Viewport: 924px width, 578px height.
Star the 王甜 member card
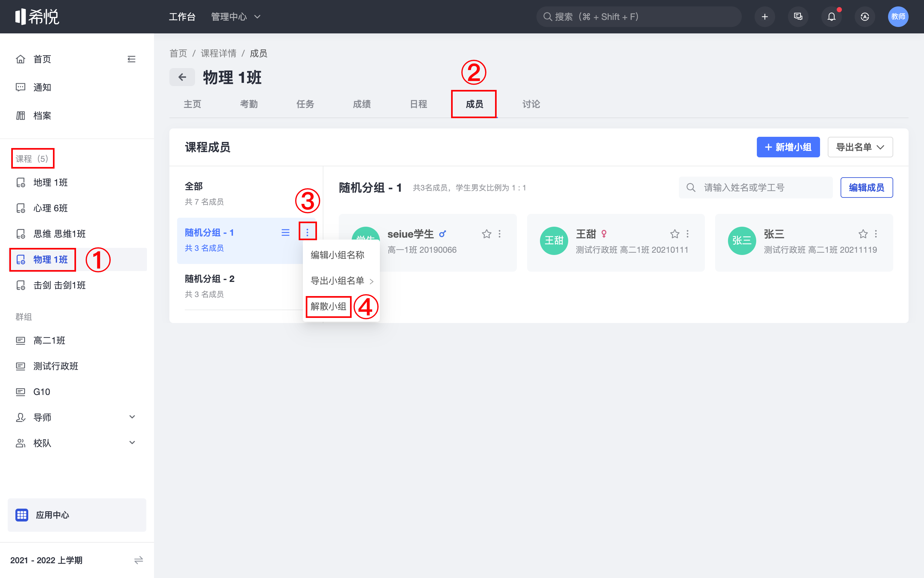click(675, 233)
